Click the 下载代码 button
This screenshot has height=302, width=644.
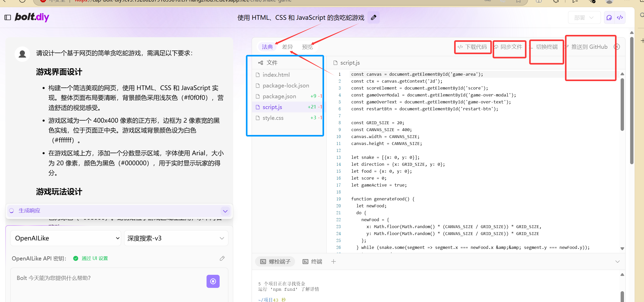tap(472, 47)
